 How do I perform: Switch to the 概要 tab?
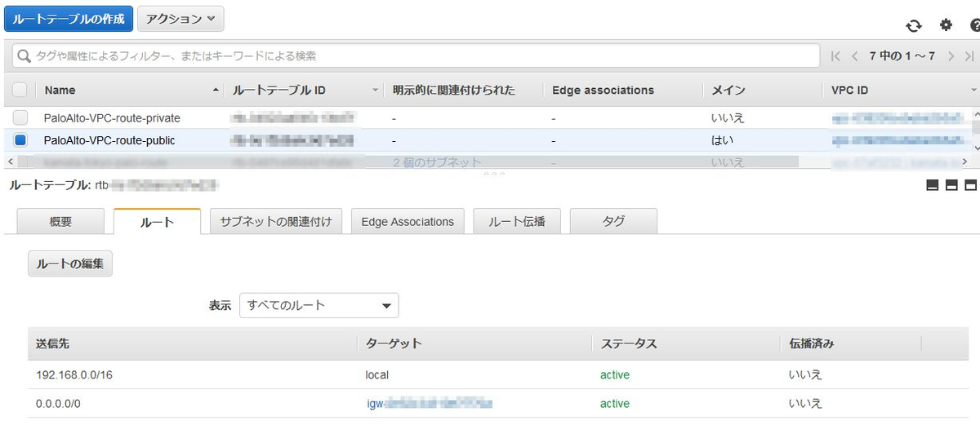[x=60, y=221]
